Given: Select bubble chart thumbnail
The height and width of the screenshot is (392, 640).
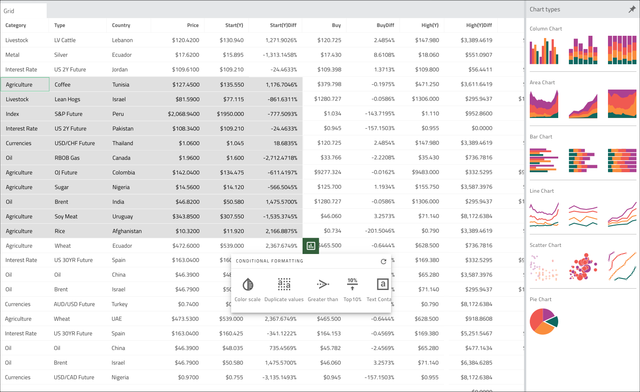Looking at the screenshot, I should tap(583, 267).
